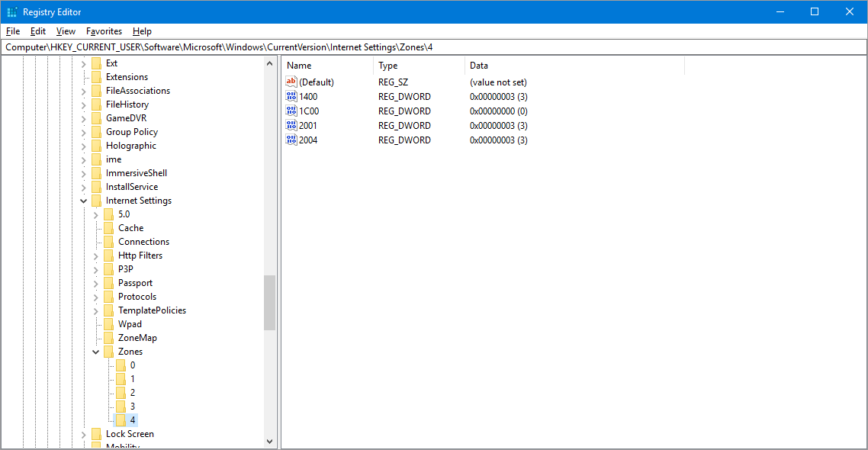Screen dimensions: 868x450
Task: Open the View menu
Action: [66, 31]
